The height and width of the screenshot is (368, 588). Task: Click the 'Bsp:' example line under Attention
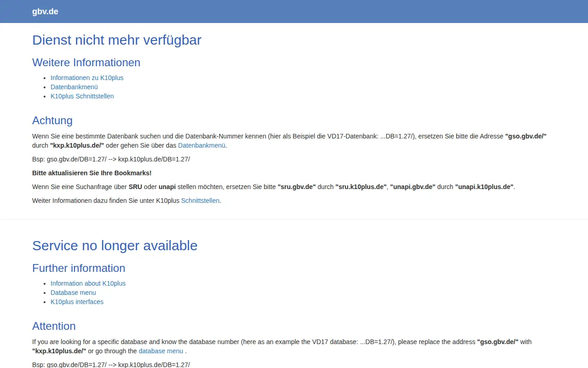111,365
